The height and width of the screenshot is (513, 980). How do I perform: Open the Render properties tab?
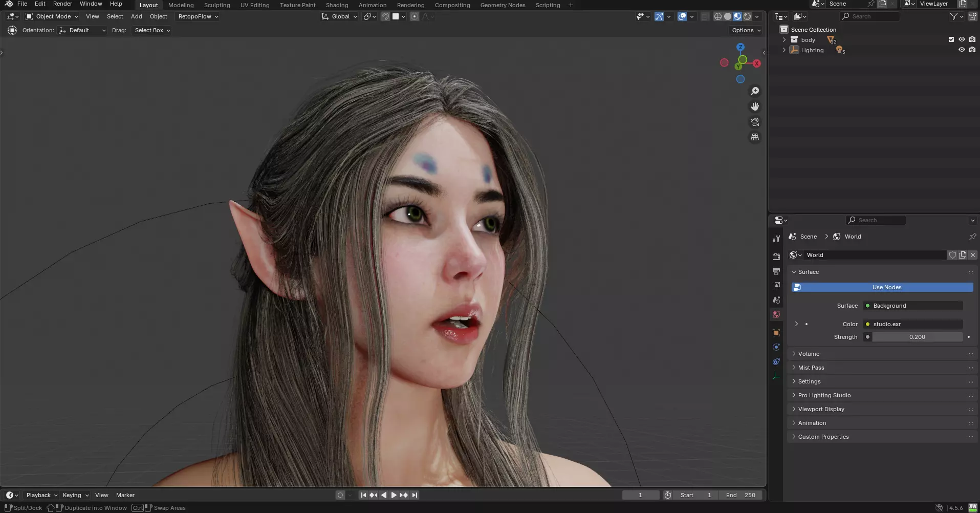(x=776, y=256)
